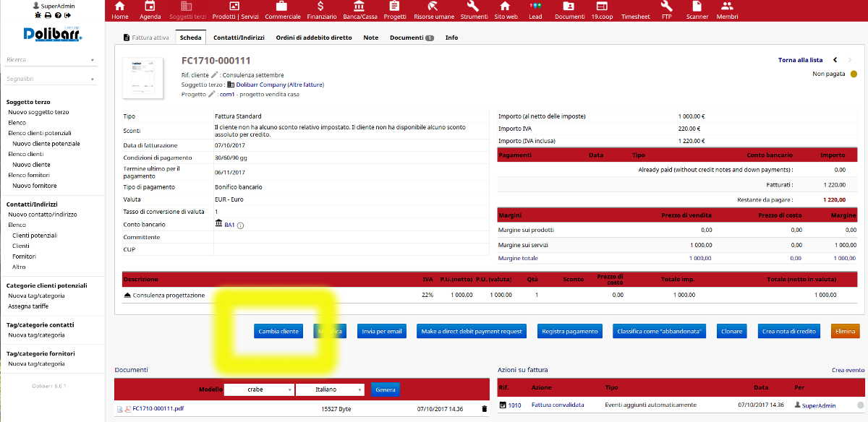Click the print icon under SuperAdmin
This screenshot has width=868, height=422.
48,15
